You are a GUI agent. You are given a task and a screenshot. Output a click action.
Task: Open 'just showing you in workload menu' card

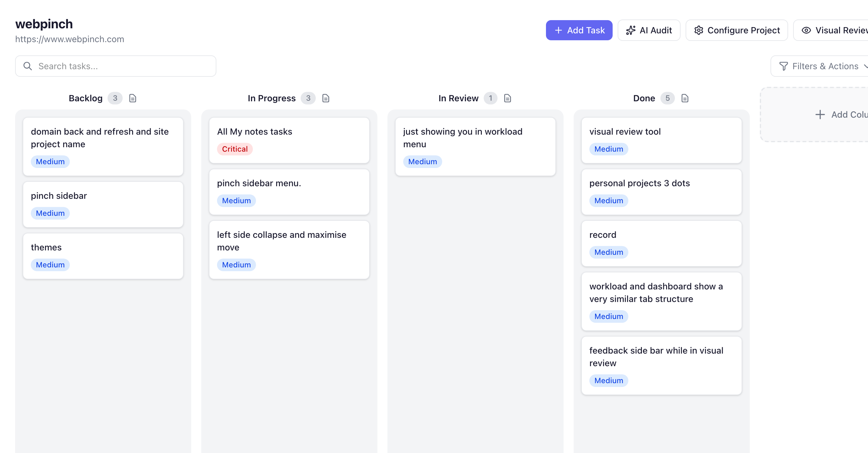[x=476, y=147]
